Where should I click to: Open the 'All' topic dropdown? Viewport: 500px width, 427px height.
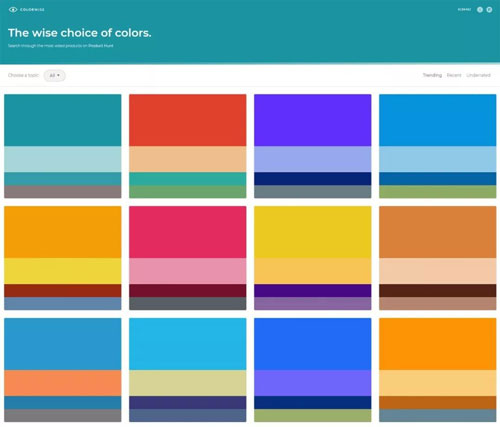point(55,76)
